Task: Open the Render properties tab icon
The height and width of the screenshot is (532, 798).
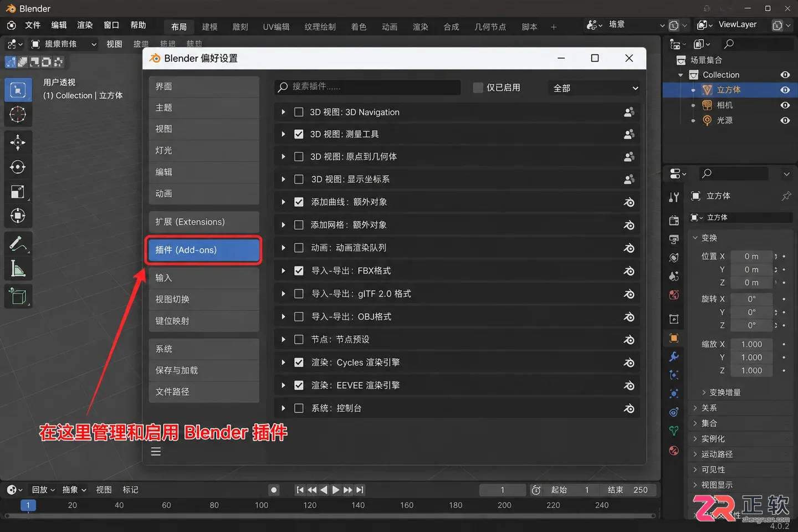Action: (x=674, y=221)
